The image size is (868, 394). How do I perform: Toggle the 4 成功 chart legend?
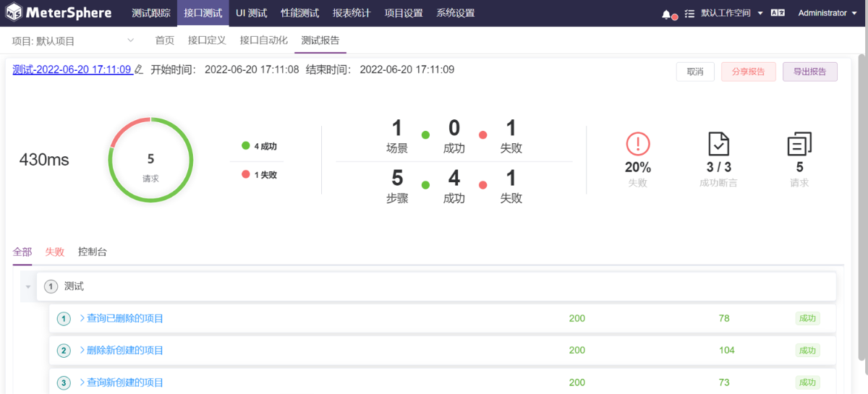tap(260, 146)
